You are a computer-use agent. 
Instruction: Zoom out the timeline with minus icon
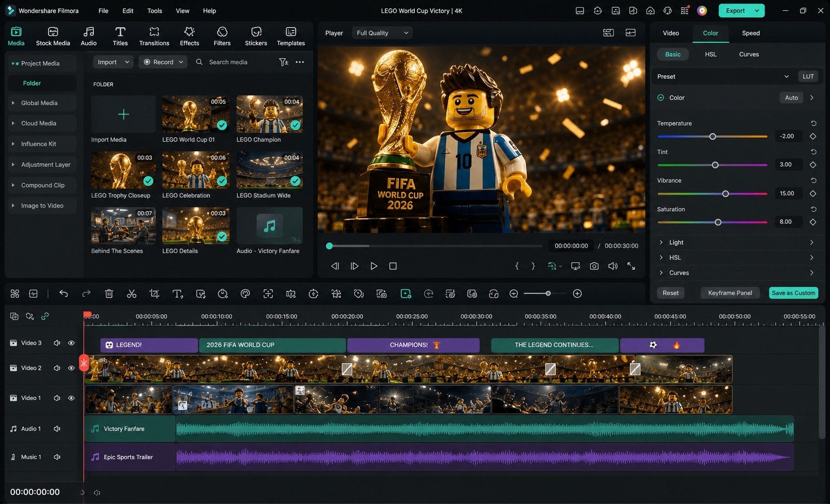(514, 294)
